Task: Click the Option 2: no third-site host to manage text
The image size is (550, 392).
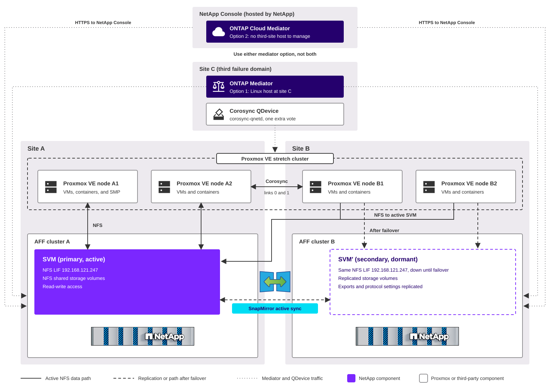Action: (270, 36)
